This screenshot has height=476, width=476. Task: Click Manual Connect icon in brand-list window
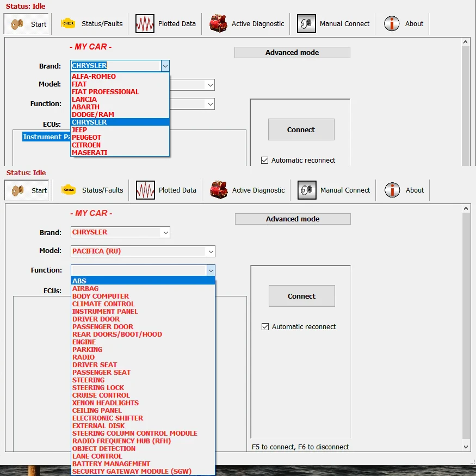(306, 24)
